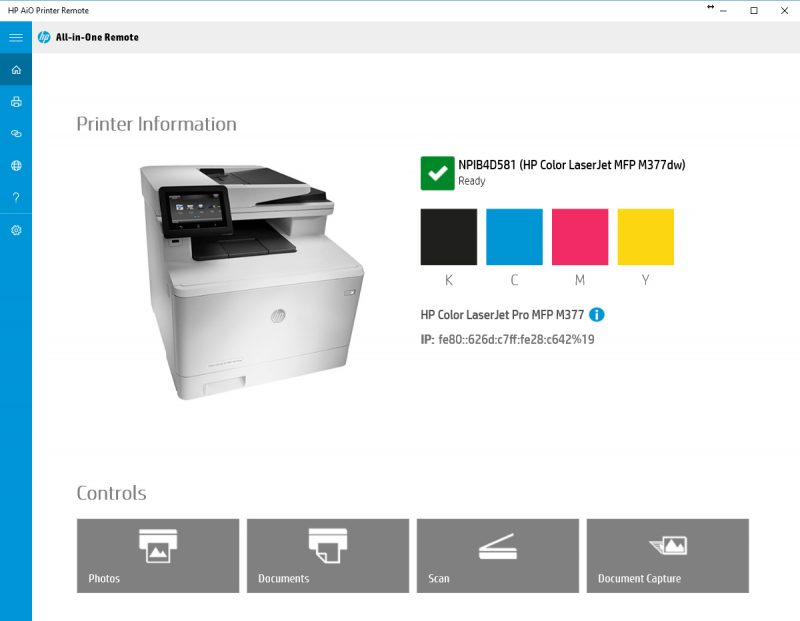Click the HP logo in the header
The width and height of the screenshot is (800, 621).
pyautogui.click(x=44, y=37)
